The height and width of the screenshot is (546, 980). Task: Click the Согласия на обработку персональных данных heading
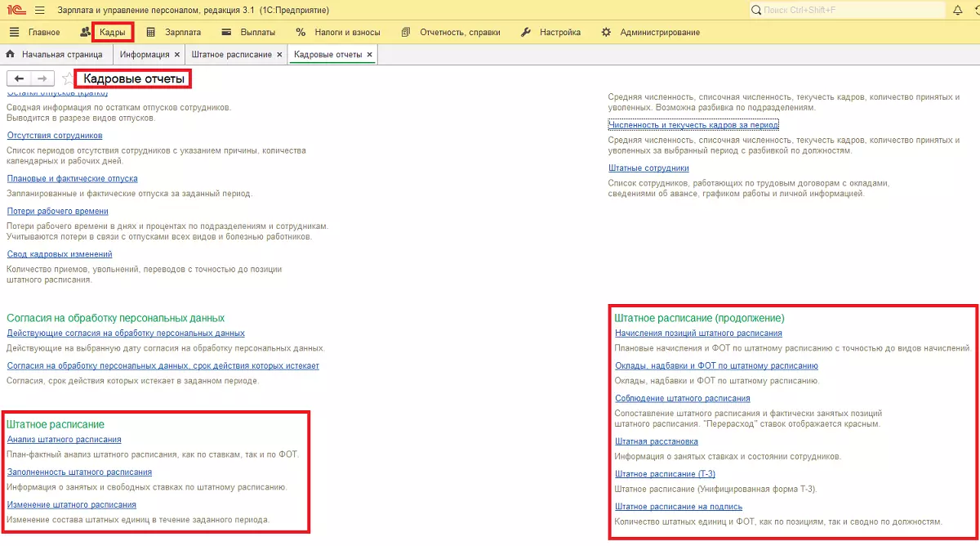(x=115, y=317)
